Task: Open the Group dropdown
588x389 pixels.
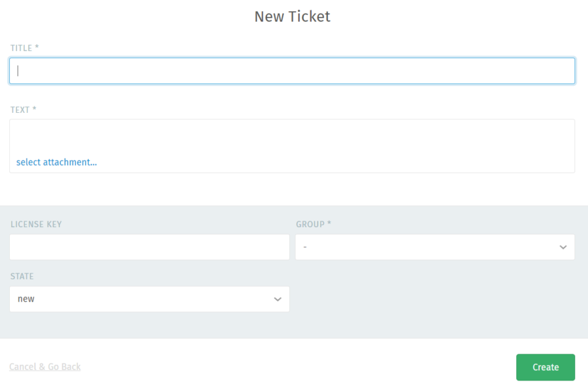Action: coord(434,247)
